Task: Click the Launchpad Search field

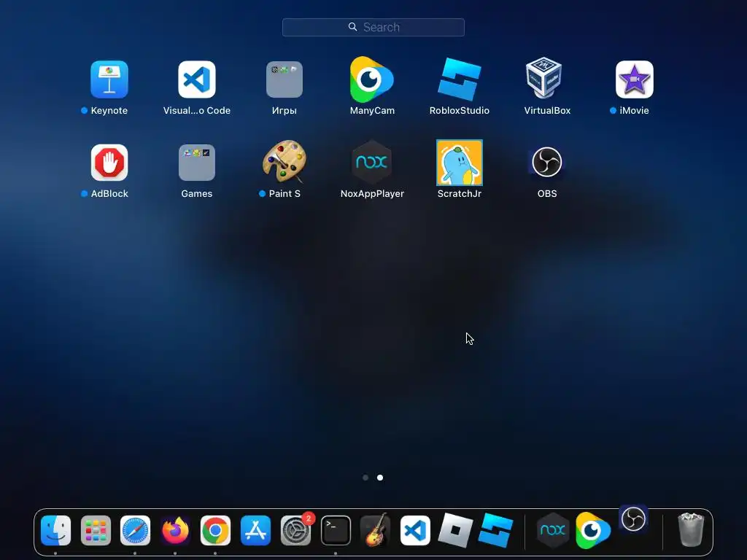Action: [373, 27]
